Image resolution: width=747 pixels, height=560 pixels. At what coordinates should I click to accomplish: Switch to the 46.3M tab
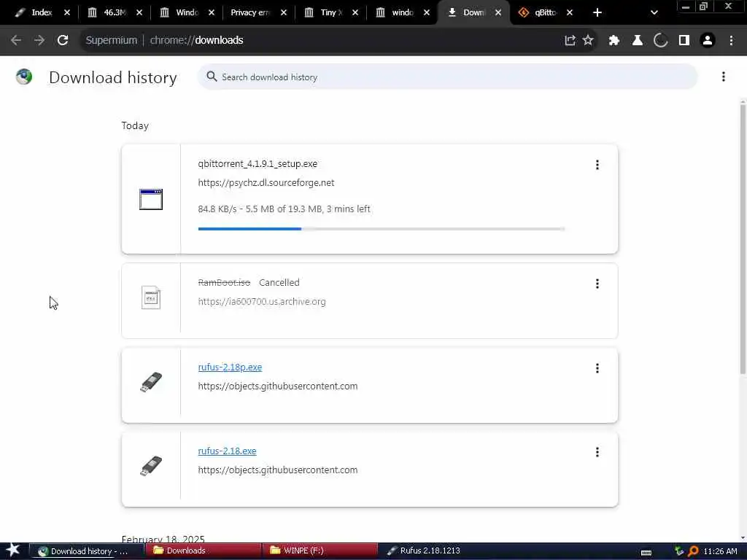click(x=115, y=13)
